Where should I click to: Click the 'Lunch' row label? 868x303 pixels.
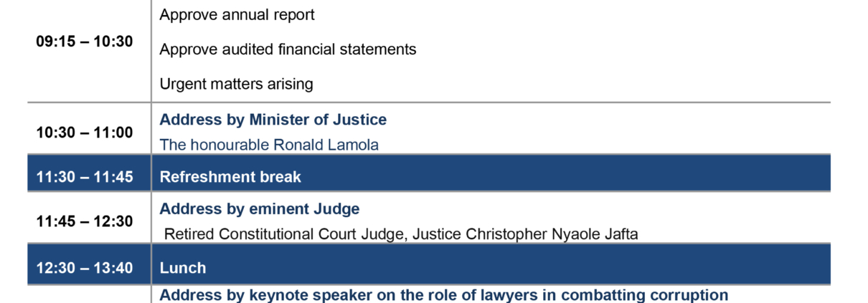[183, 268]
